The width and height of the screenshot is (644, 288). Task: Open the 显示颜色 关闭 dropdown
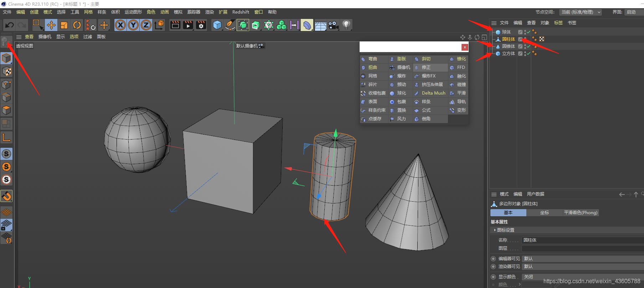pos(583,277)
